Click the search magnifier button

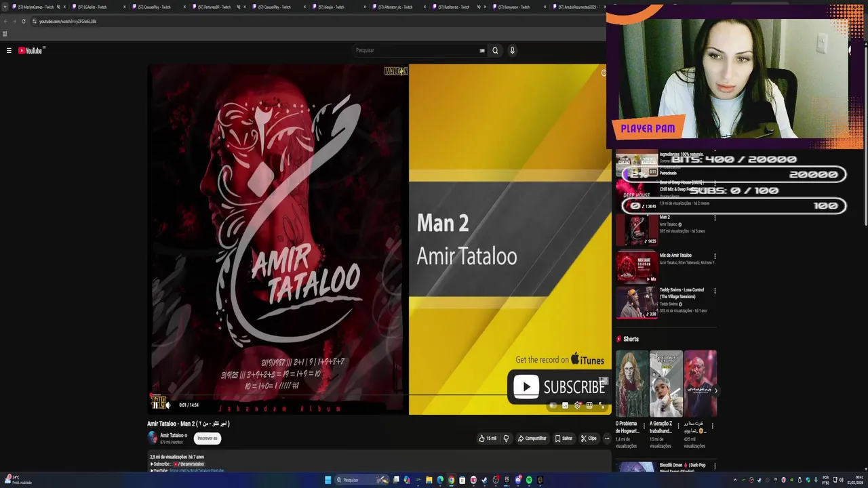(x=495, y=50)
